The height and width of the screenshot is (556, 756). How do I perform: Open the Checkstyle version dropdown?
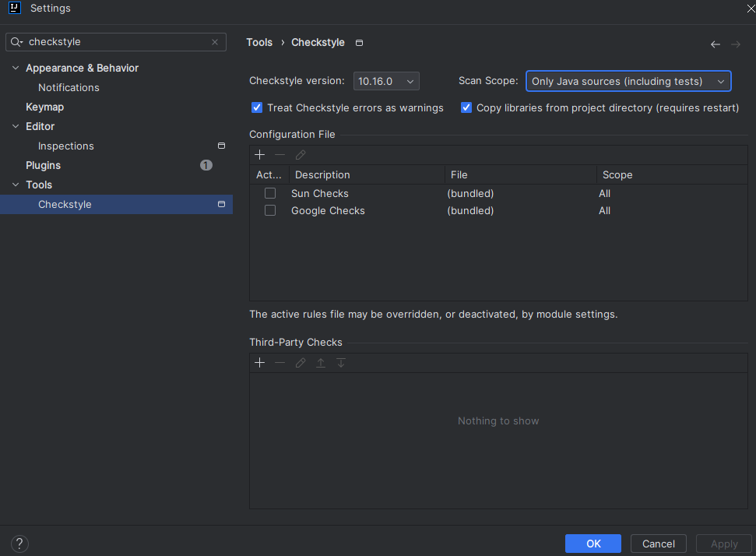(386, 81)
